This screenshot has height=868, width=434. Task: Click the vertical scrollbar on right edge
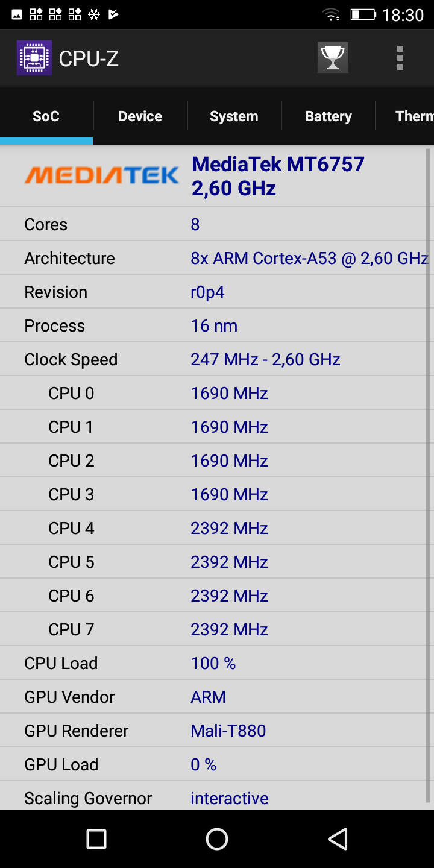pos(429,476)
